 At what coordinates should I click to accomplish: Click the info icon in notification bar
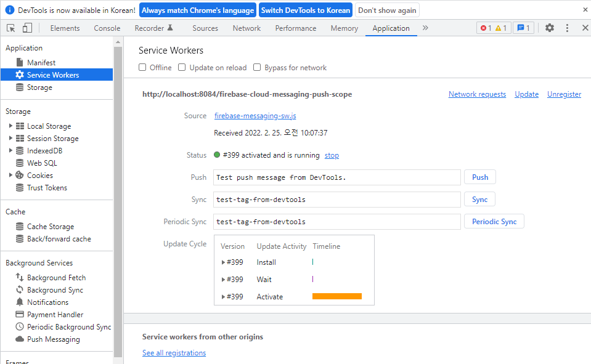pyautogui.click(x=10, y=10)
